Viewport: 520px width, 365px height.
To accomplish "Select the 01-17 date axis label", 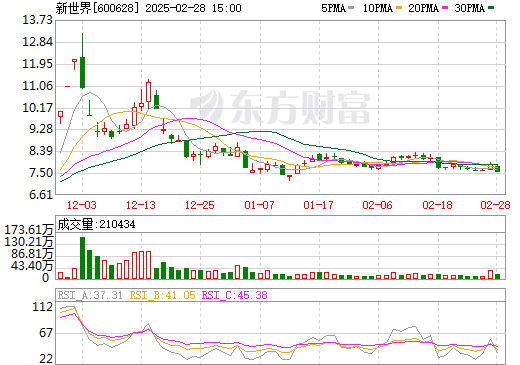I will [318, 205].
